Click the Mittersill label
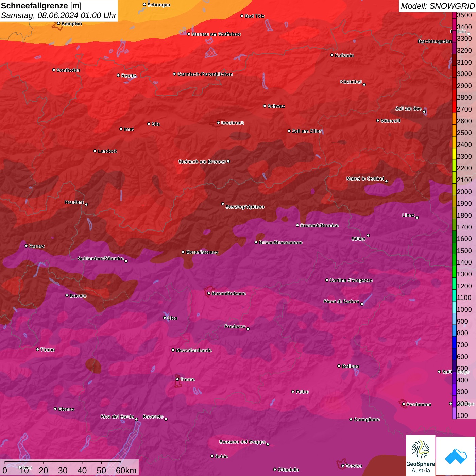 [x=390, y=121]
